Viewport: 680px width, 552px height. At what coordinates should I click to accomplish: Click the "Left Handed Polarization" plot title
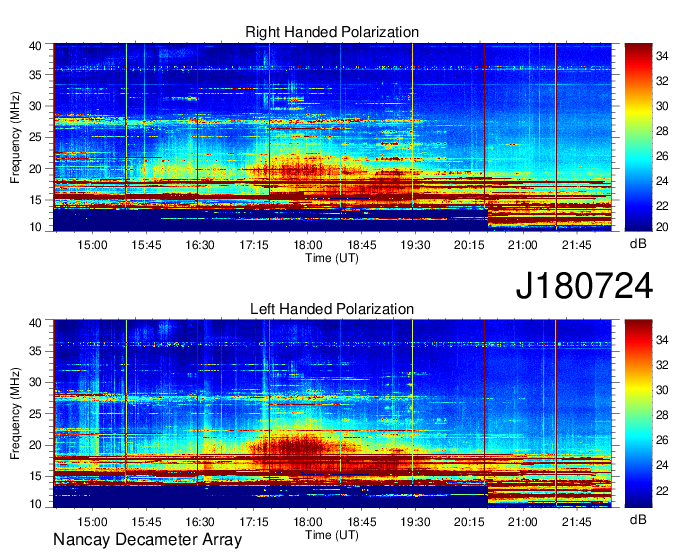(332, 309)
